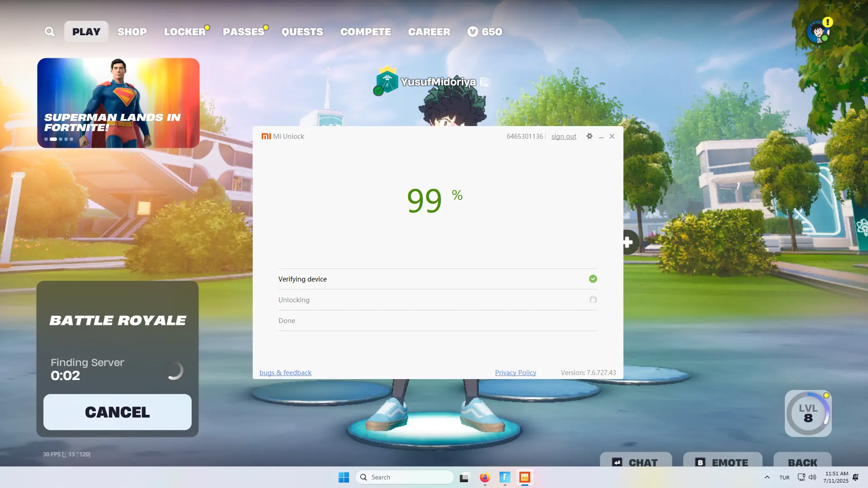The image size is (868, 488).
Task: Open the PASSES tab
Action: point(244,32)
